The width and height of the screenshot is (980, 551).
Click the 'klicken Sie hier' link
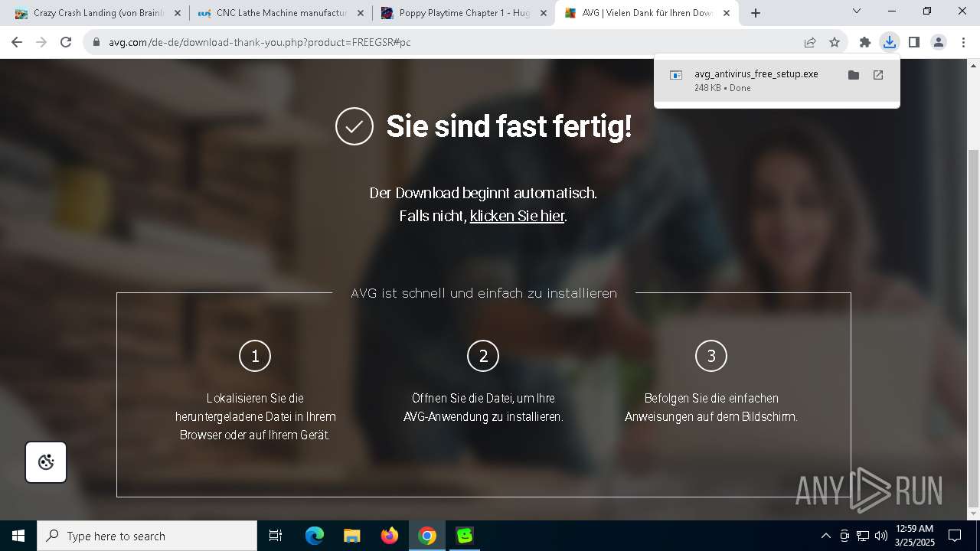click(x=517, y=216)
